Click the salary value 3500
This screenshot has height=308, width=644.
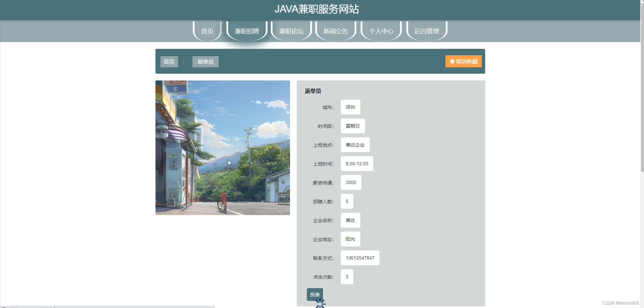351,182
